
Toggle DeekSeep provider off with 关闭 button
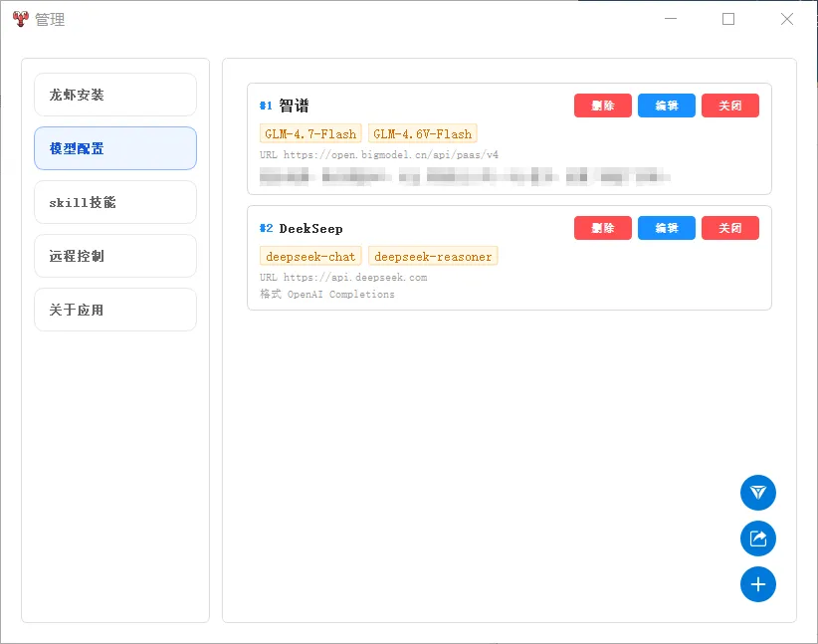click(729, 228)
